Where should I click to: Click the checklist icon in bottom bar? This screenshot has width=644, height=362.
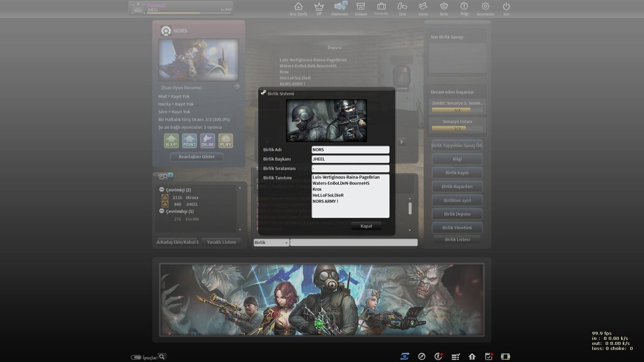tap(455, 357)
